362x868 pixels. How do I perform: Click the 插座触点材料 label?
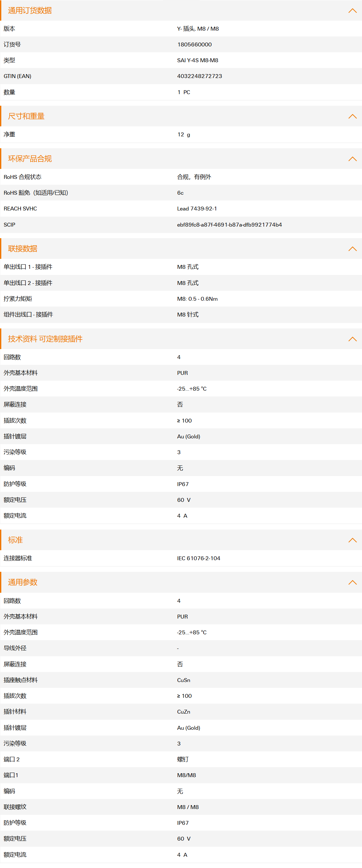(x=21, y=680)
